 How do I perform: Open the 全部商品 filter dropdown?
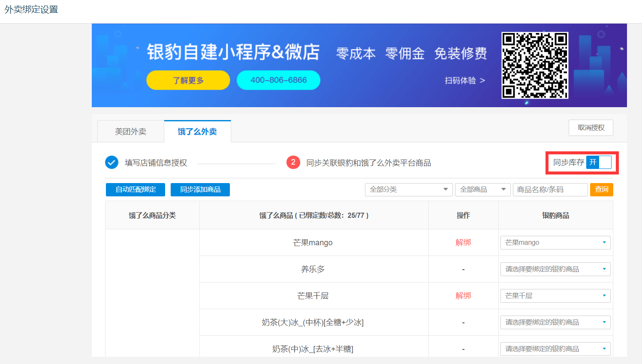coord(483,190)
